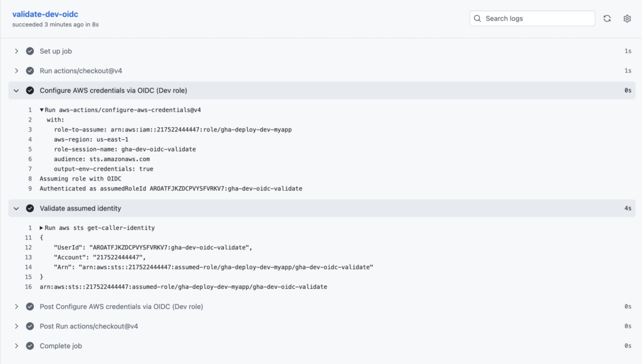Image resolution: width=642 pixels, height=364 pixels.
Task: Collapse the Configure AWS credentials via OIDC step
Action: (16, 90)
